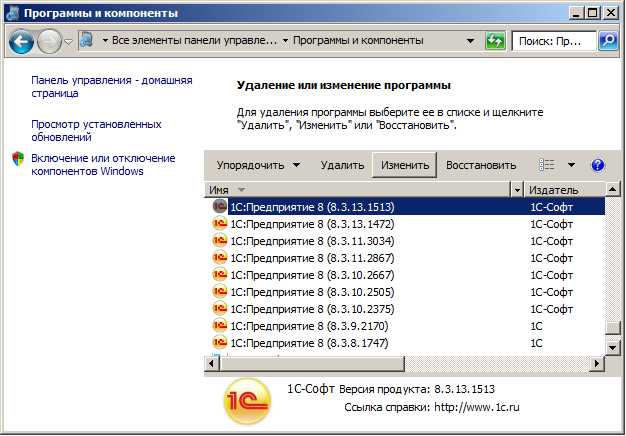
Task: Click vertical scrollbar up arrow
Action: tap(612, 189)
